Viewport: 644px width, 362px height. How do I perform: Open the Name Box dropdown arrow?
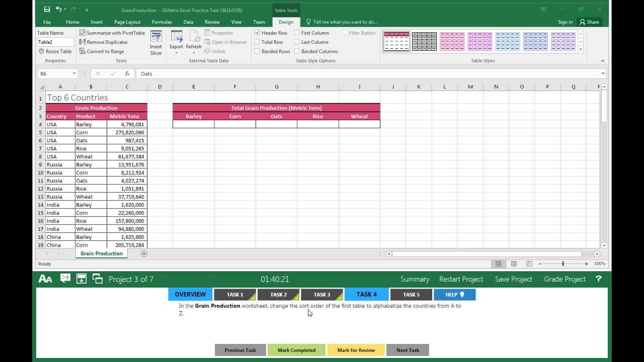click(74, 74)
